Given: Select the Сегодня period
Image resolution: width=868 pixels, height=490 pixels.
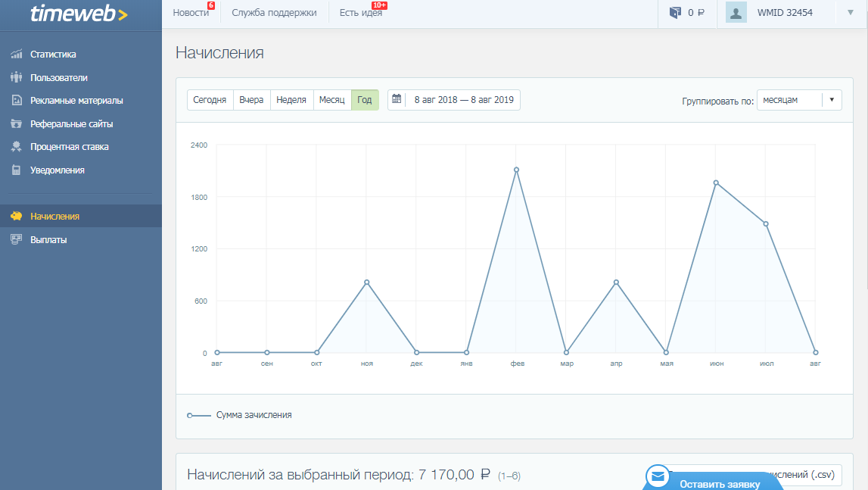Looking at the screenshot, I should click(210, 100).
